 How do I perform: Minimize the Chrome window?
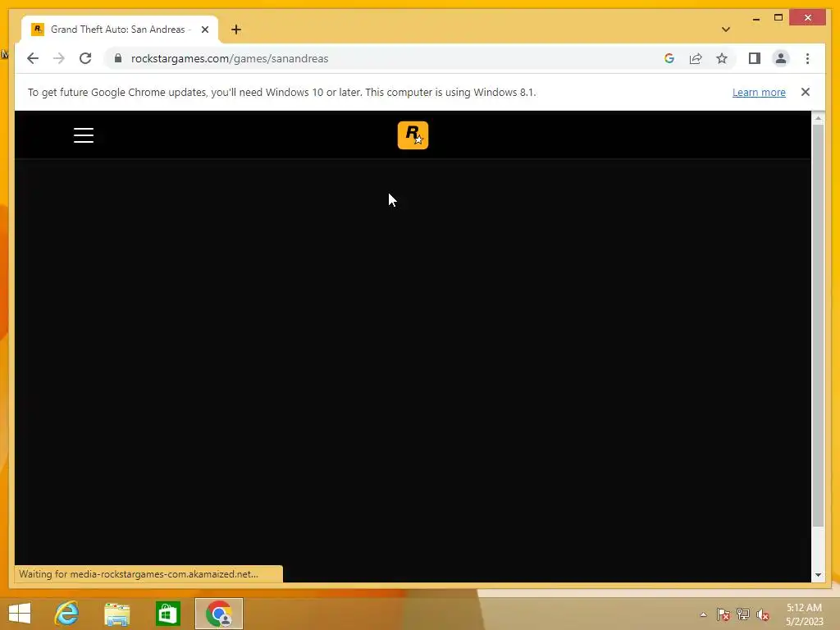pos(756,18)
